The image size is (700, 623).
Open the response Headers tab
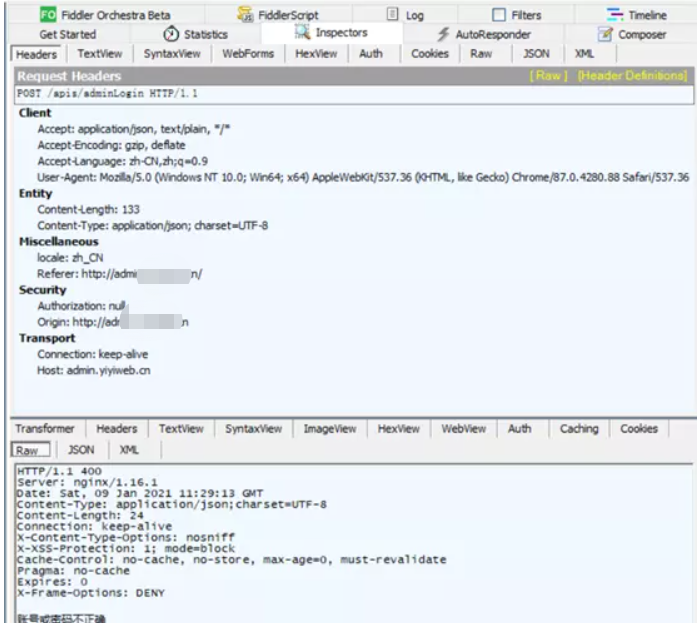[117, 428]
